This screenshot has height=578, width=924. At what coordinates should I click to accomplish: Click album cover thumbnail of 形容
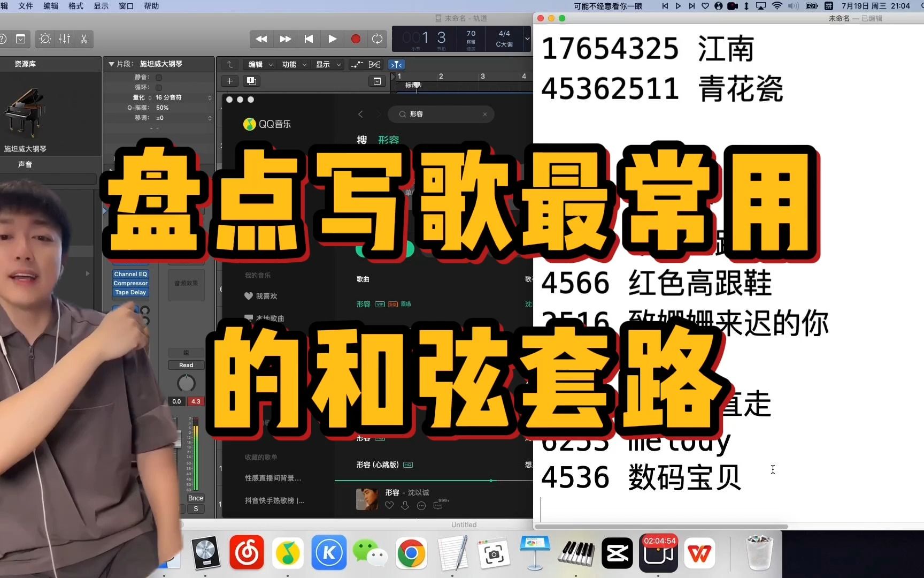pyautogui.click(x=367, y=499)
